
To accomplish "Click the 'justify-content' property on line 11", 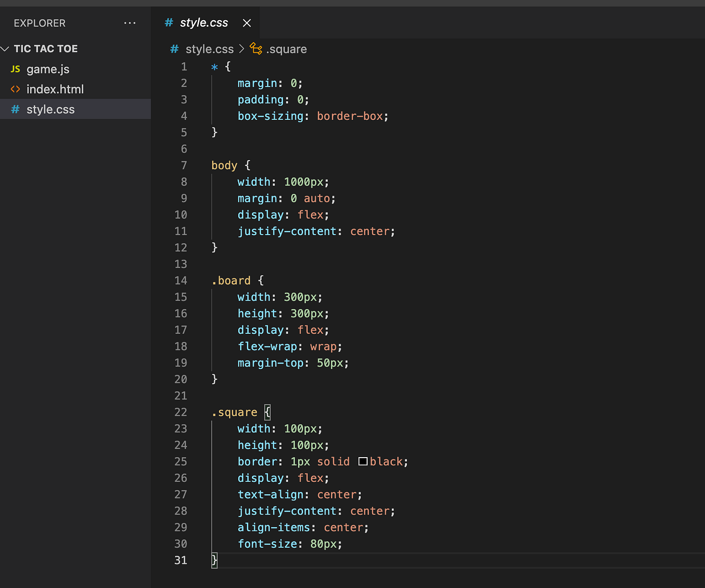I will point(287,231).
